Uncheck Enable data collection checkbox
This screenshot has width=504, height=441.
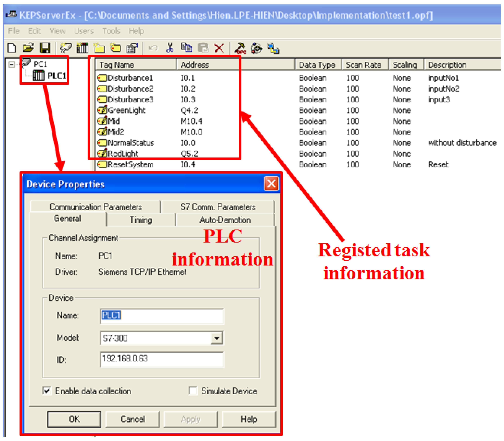47,391
